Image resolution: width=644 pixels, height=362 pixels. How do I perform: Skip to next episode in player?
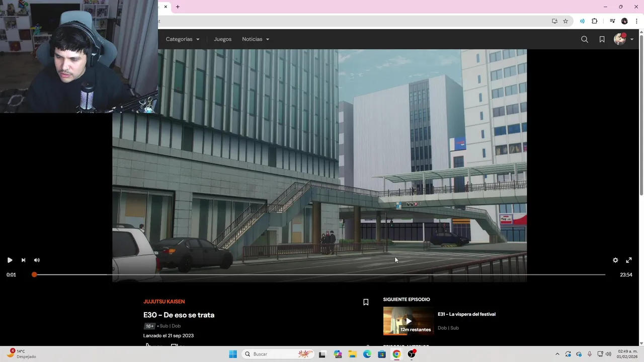pyautogui.click(x=23, y=260)
